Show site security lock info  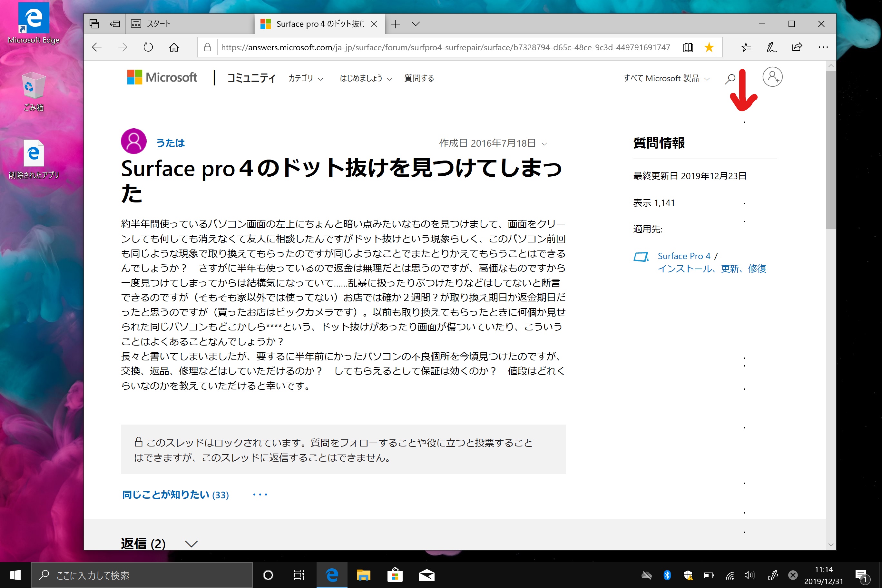[207, 47]
